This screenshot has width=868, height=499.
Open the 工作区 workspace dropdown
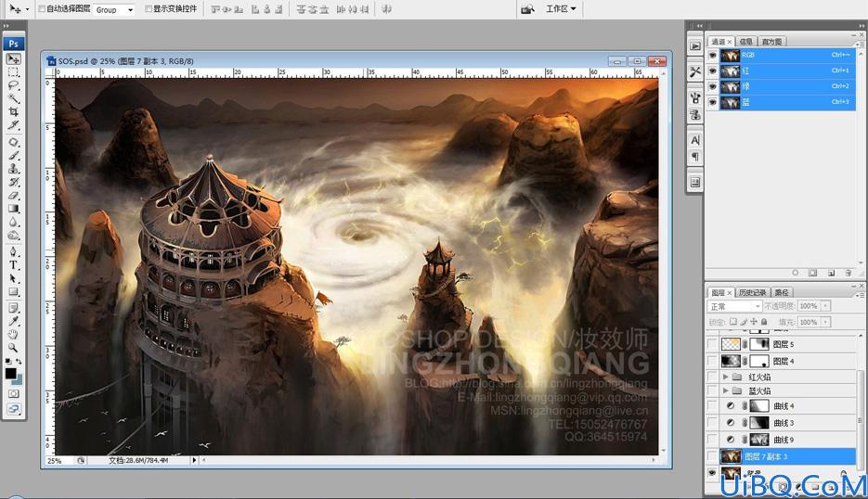click(x=560, y=9)
